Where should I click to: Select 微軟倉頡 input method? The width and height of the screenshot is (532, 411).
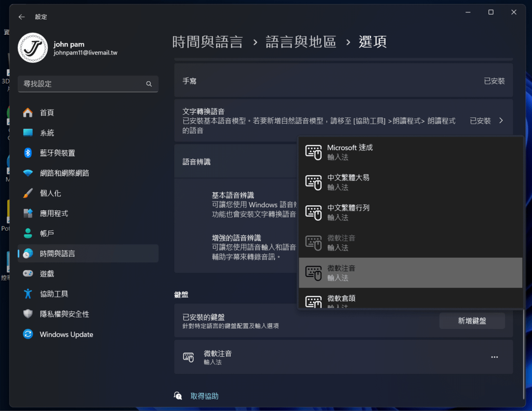(410, 299)
